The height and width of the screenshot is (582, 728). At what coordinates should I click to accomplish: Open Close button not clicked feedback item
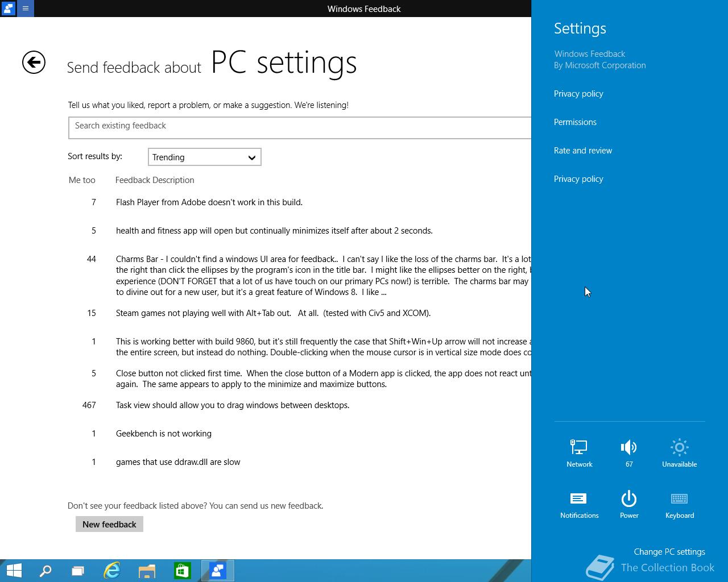pos(323,379)
